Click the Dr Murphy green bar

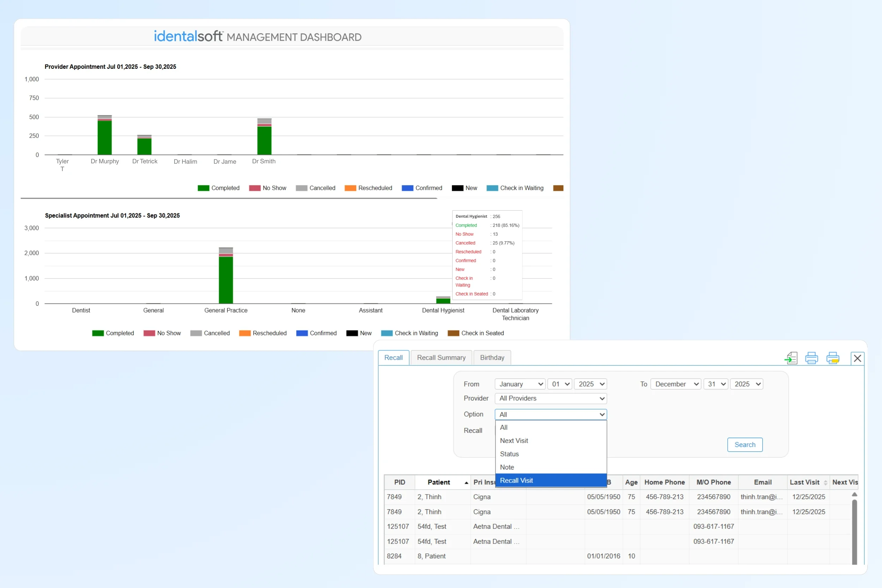[105, 137]
